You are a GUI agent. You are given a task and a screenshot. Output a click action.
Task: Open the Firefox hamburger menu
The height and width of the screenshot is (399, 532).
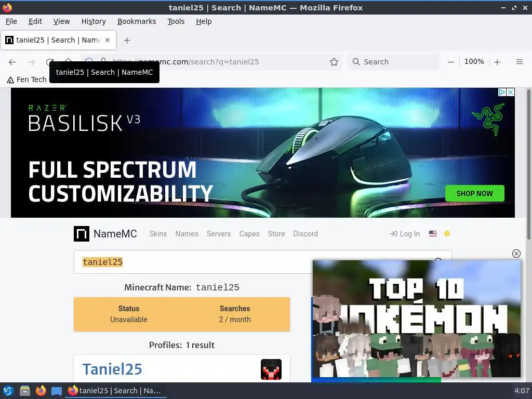(x=519, y=62)
